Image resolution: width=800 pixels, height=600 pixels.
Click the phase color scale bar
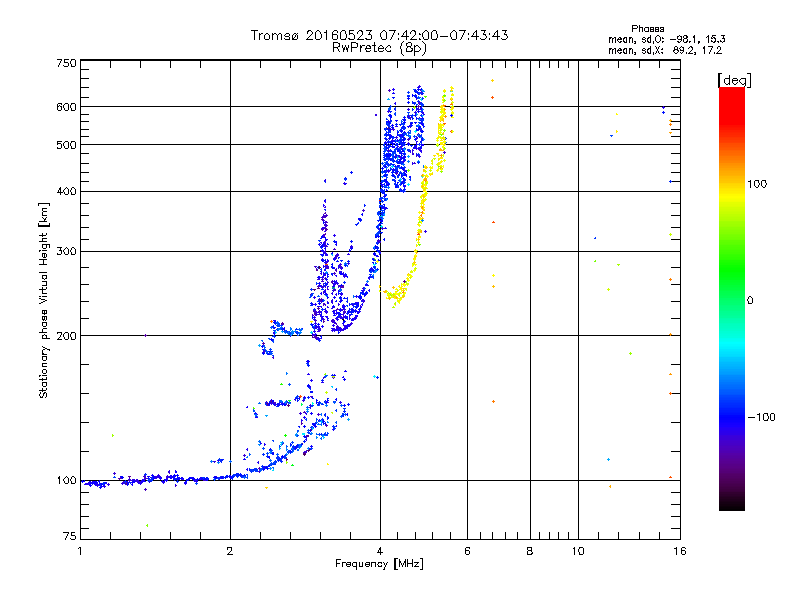pyautogui.click(x=732, y=299)
